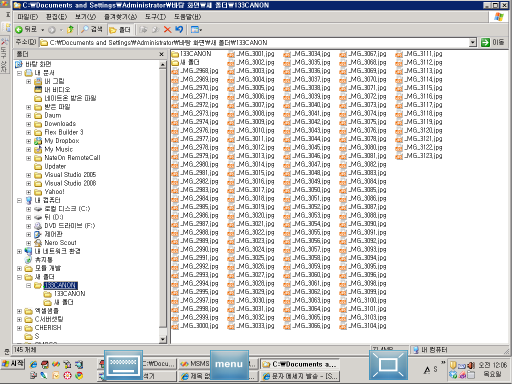Click the grey Forward arrow button
The height and width of the screenshot is (384, 512).
(52, 30)
